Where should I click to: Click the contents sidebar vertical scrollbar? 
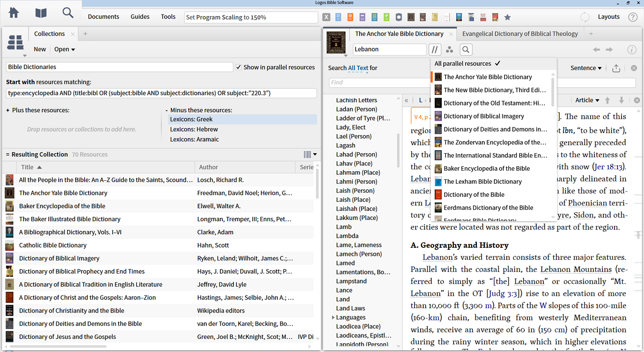tap(399, 150)
